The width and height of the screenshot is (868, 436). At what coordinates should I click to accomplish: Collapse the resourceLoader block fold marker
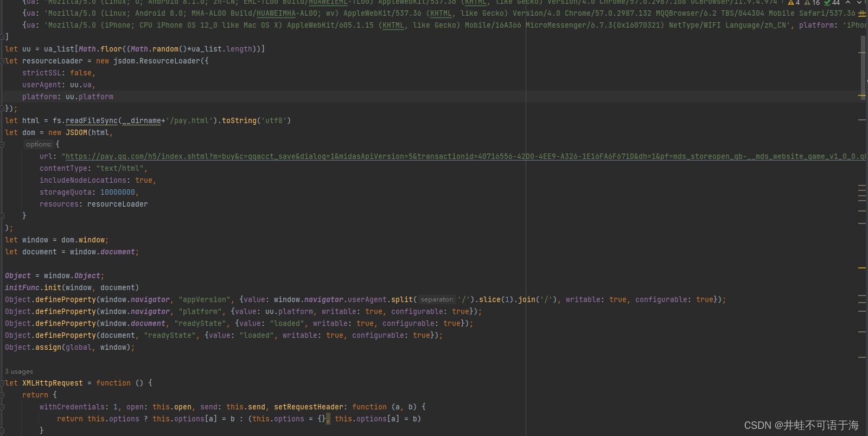pyautogui.click(x=2, y=61)
